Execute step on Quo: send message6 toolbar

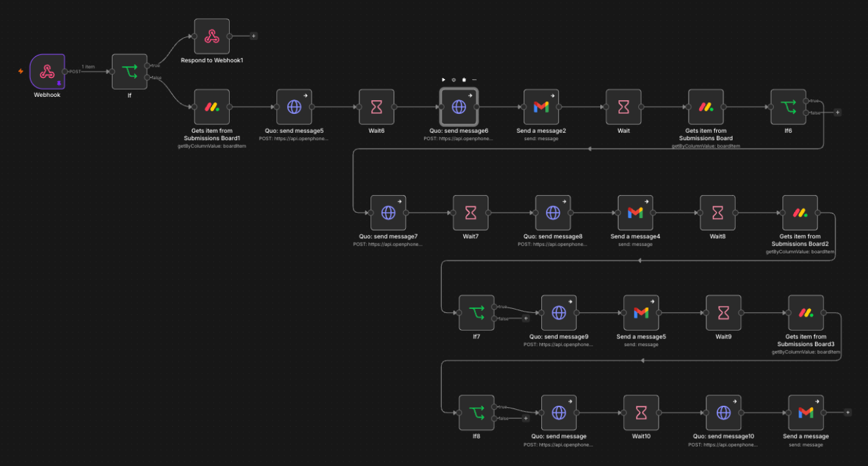pos(444,80)
